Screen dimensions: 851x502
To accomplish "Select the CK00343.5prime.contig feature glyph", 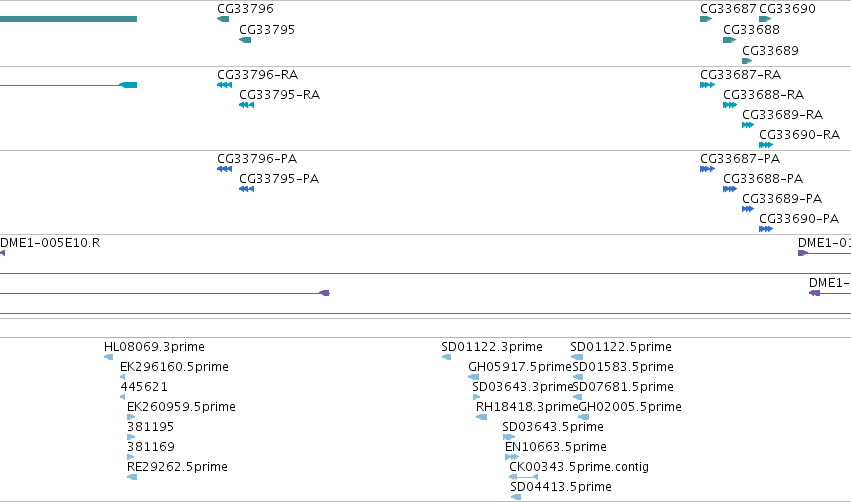I will [523, 477].
